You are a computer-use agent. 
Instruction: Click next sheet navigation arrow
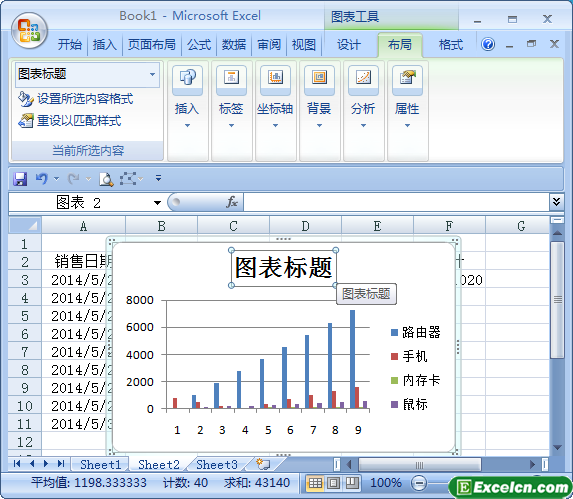[46, 463]
